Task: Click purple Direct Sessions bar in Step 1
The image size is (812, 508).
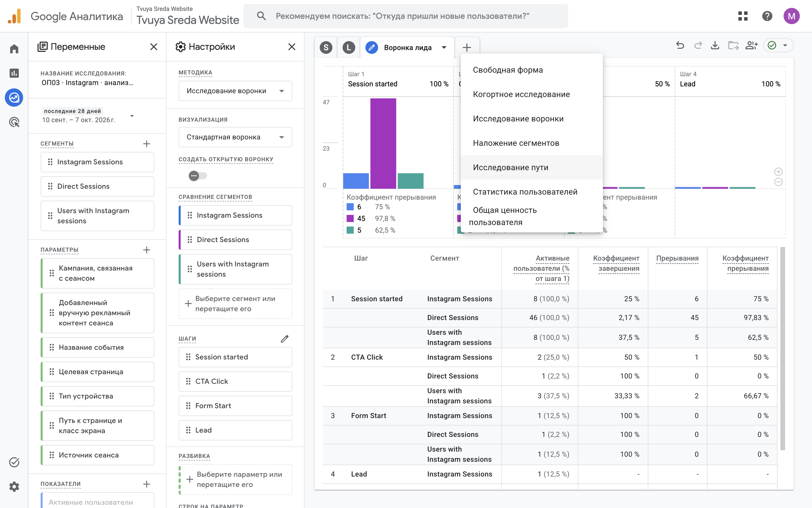Action: click(x=383, y=144)
